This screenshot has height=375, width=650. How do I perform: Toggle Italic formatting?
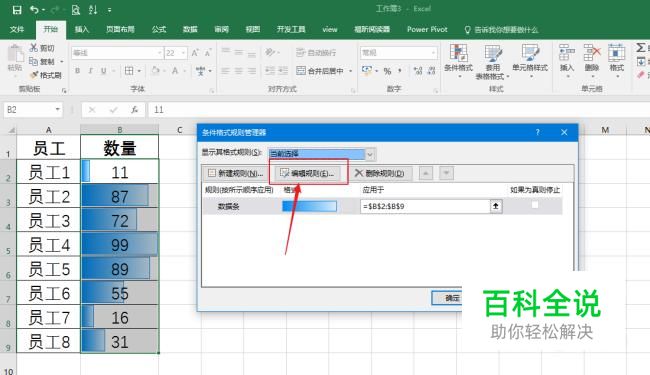(90, 71)
